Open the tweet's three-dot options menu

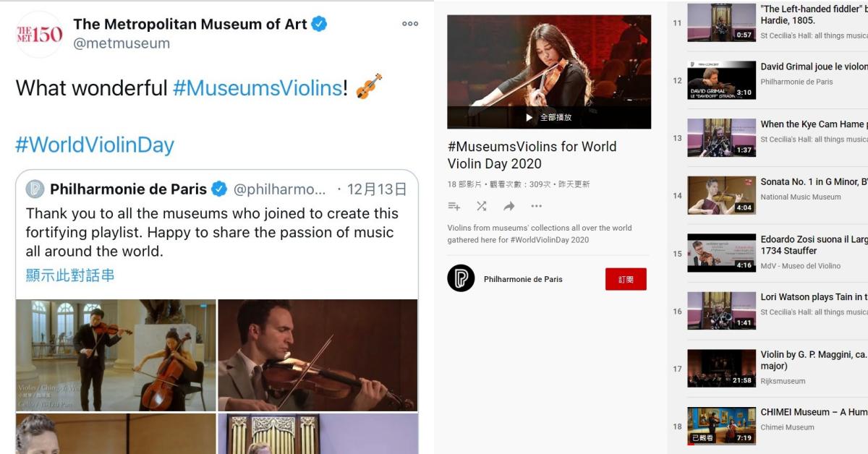[410, 24]
